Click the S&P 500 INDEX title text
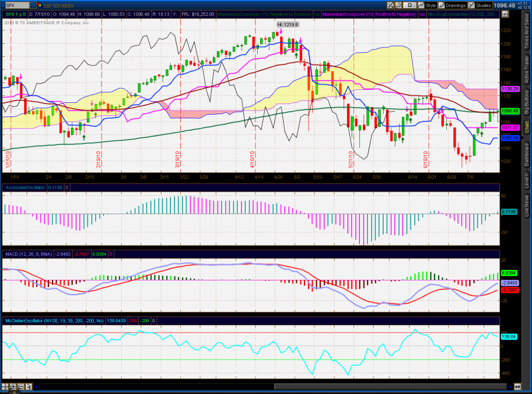 point(59,6)
